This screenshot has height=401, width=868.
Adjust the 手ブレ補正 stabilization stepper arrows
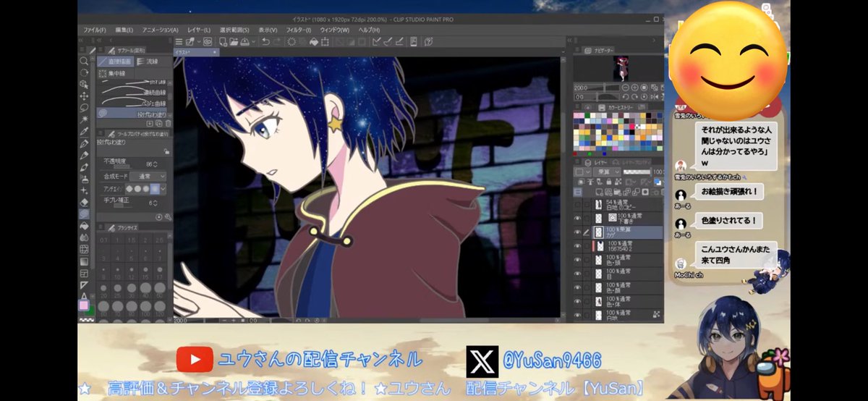[156, 203]
